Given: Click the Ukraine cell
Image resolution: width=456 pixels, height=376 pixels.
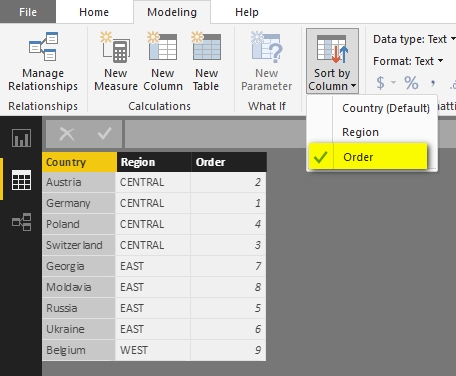Looking at the screenshot, I should coord(79,329).
